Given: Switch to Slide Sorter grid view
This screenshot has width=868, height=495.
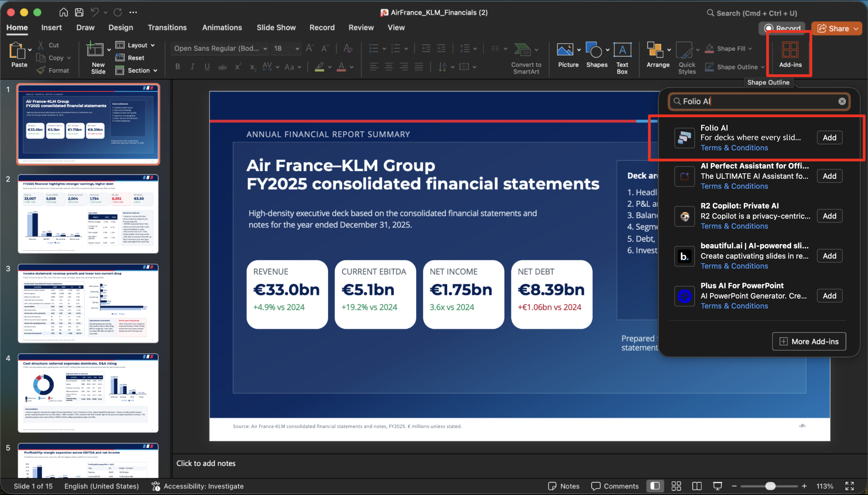Looking at the screenshot, I should point(676,486).
